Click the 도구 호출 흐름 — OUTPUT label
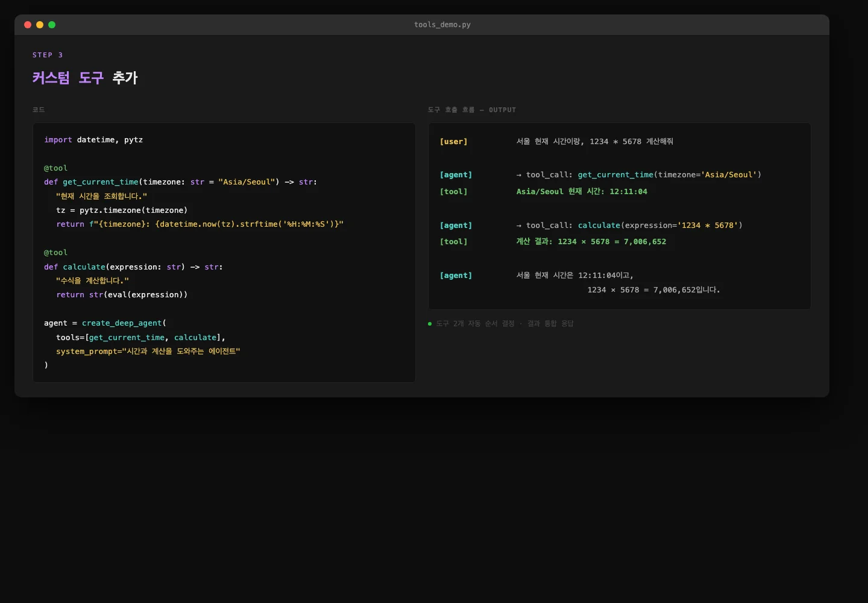868x603 pixels. click(471, 110)
